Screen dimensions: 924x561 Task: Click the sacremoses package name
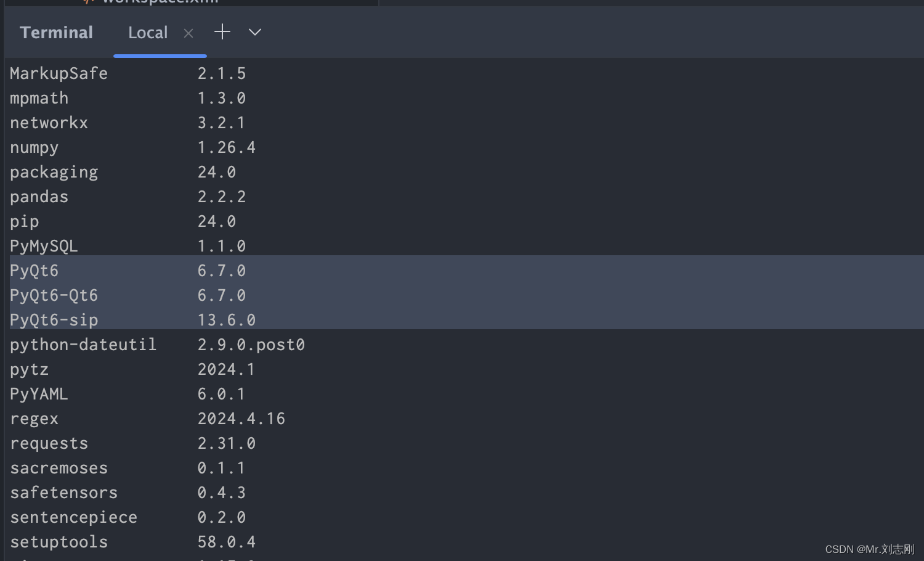point(59,468)
